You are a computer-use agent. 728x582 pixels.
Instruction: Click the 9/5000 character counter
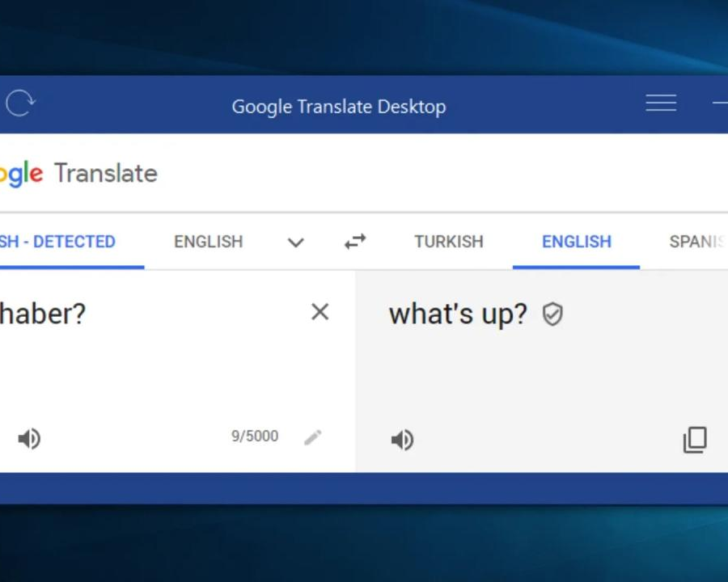coord(255,436)
